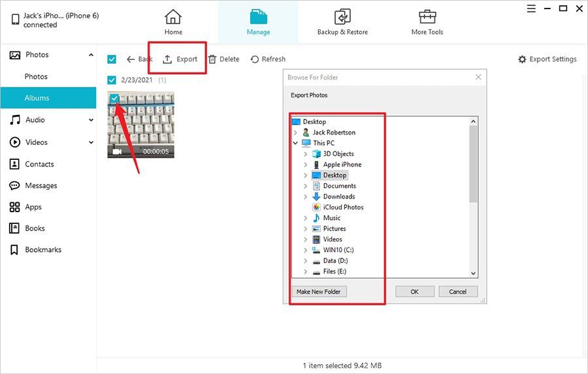Click the folder tree scrollbar up arrow
This screenshot has height=374, width=588.
(473, 121)
